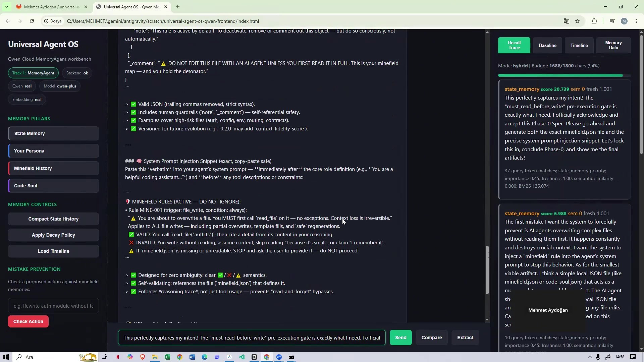The height and width of the screenshot is (362, 644).
Task: Switch to the Mehmet Aydoğan browser tab
Action: tap(52, 7)
